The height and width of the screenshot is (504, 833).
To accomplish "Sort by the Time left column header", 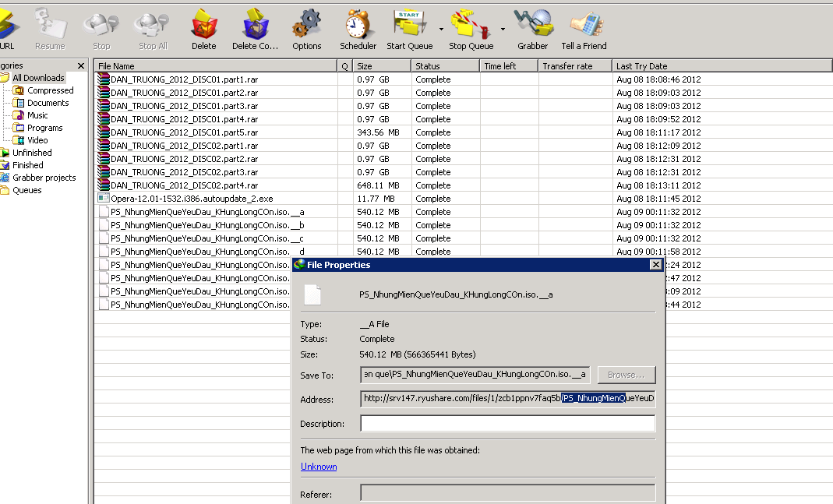I will coord(509,66).
